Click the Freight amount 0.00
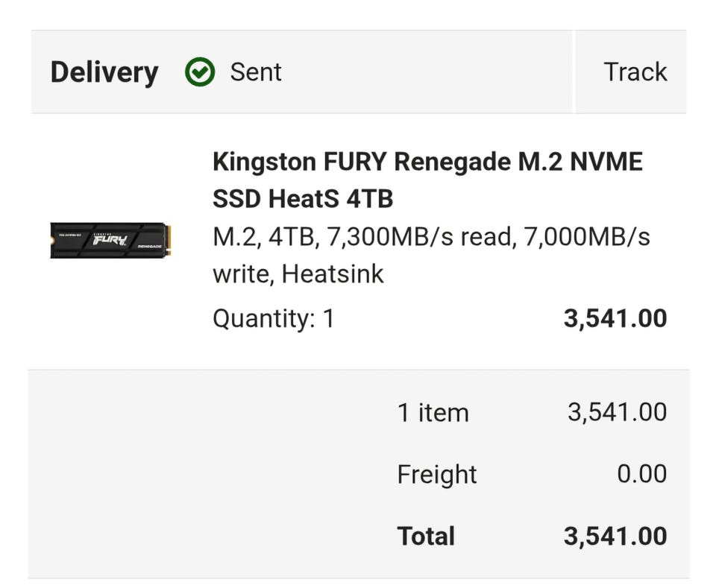 pyautogui.click(x=641, y=474)
